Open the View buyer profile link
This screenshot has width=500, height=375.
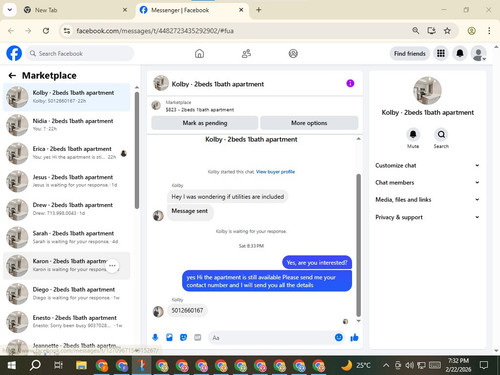click(x=275, y=172)
